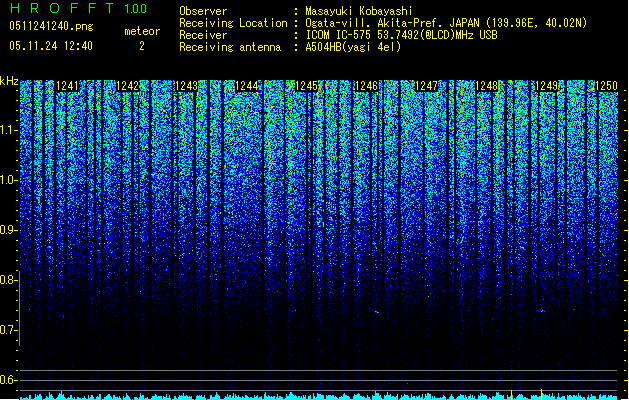Click the 0.8 kHz frequency tick label
Image resolution: width=629 pixels, height=400 pixels.
coord(9,280)
